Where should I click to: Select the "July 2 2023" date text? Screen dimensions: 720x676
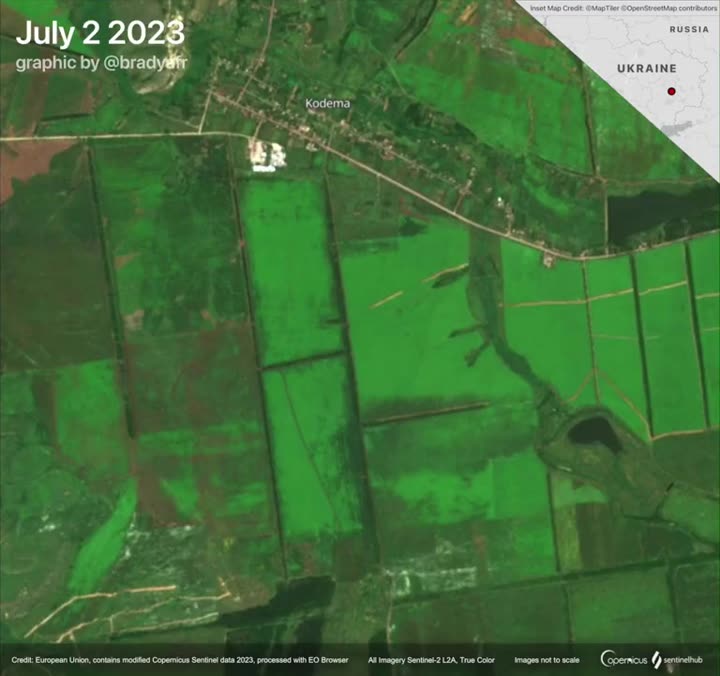click(100, 33)
